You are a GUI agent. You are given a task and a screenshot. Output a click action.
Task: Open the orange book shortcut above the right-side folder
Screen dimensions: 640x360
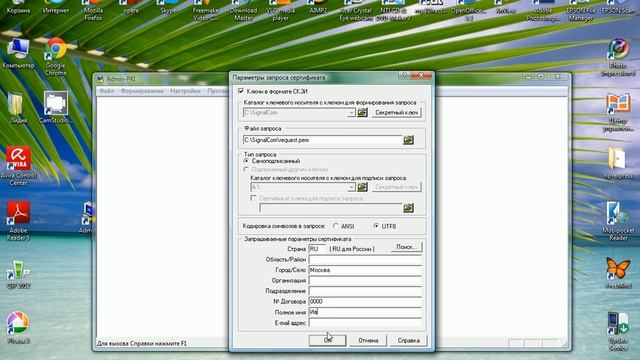[x=618, y=112]
